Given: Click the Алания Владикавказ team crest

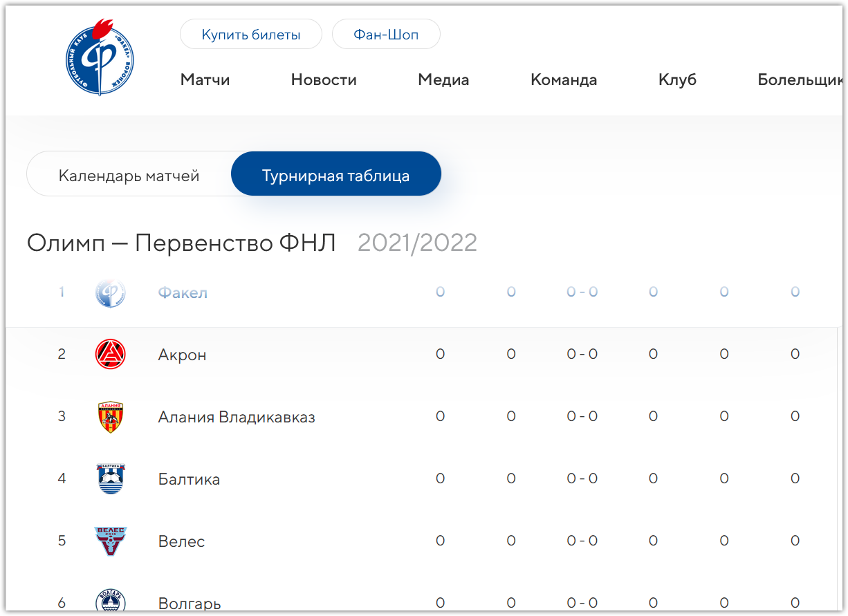Looking at the screenshot, I should click(x=110, y=417).
